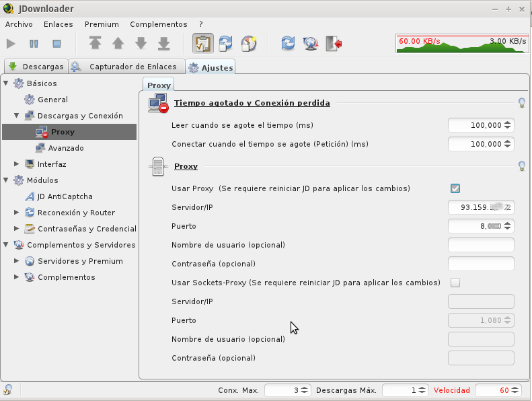Click the underlined Proxy section heading
Viewport: 532px width, 401px height.
click(186, 166)
